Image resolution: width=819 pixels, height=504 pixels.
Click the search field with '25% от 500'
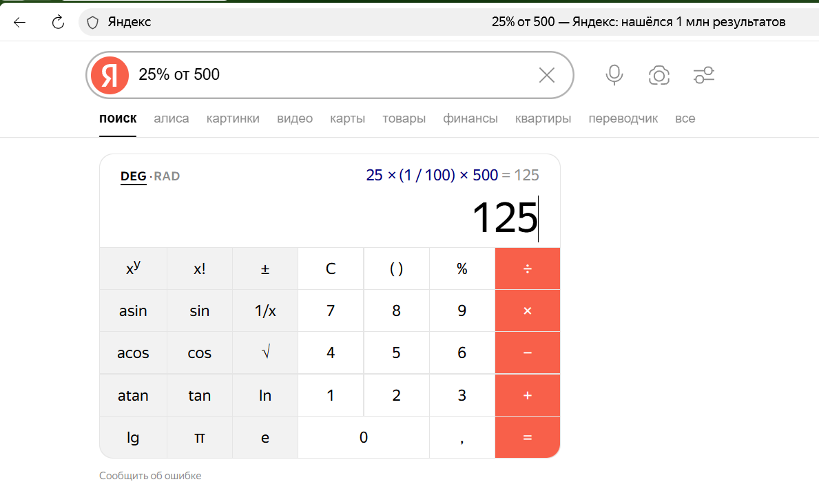(x=331, y=75)
